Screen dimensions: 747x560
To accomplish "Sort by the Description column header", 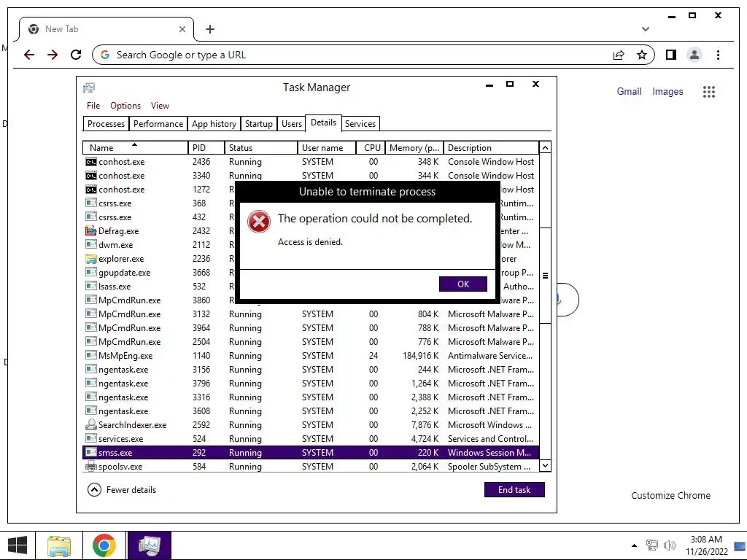I will pos(491,147).
